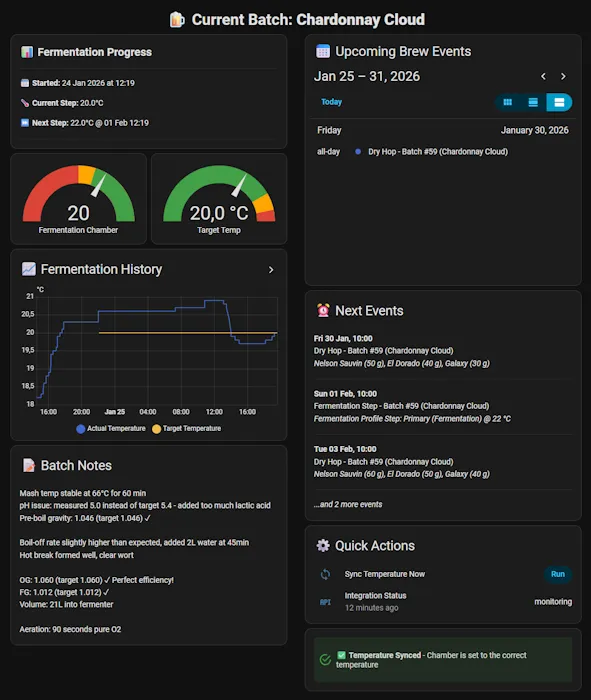Click the Started 24 Jan 2026 line
Screen dimensions: 591x700
78,83
